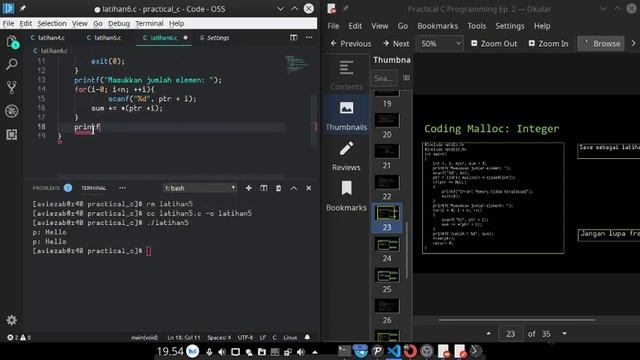
Task: Open Bookmarks panel in Okular sidebar
Action: pyautogui.click(x=346, y=196)
